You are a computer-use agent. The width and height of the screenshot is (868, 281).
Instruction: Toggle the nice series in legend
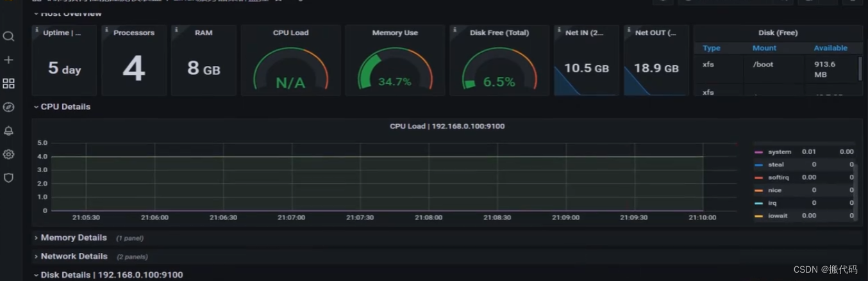tap(774, 190)
